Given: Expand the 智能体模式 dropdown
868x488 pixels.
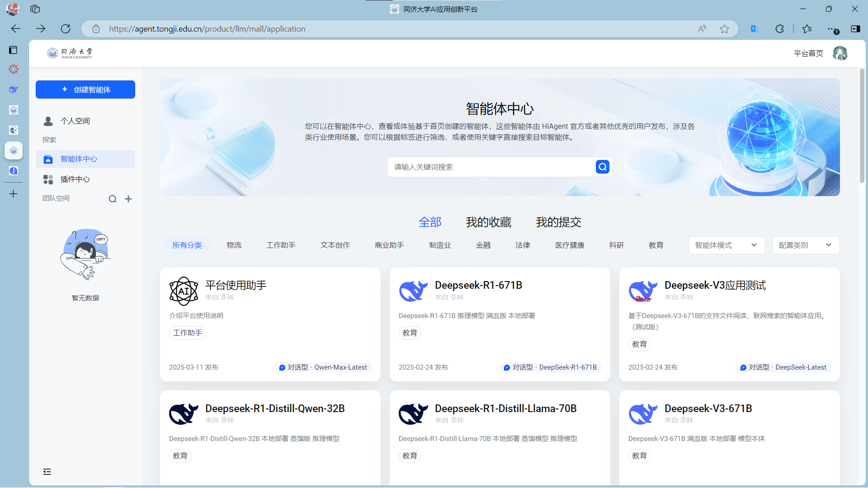Looking at the screenshot, I should [x=726, y=245].
